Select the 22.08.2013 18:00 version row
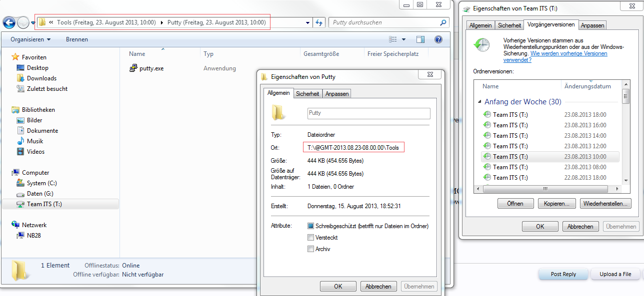 tap(550, 178)
